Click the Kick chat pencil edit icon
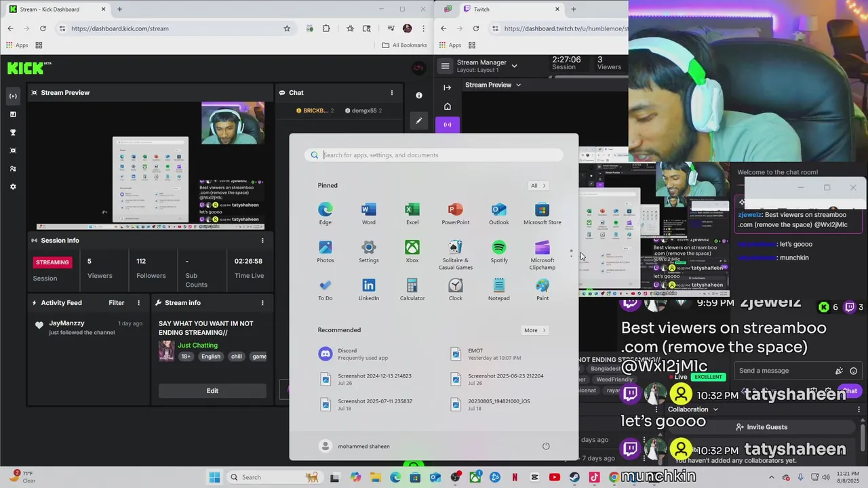868x488 pixels. (419, 121)
